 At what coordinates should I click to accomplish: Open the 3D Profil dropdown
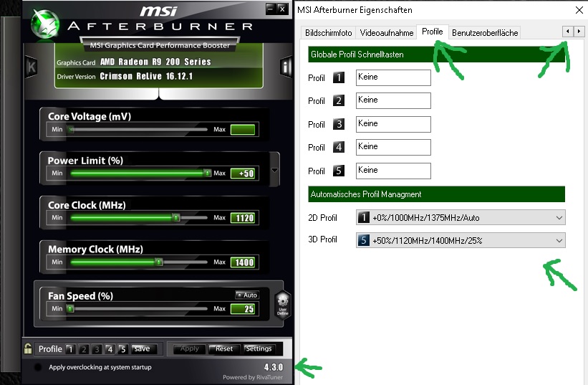461,240
